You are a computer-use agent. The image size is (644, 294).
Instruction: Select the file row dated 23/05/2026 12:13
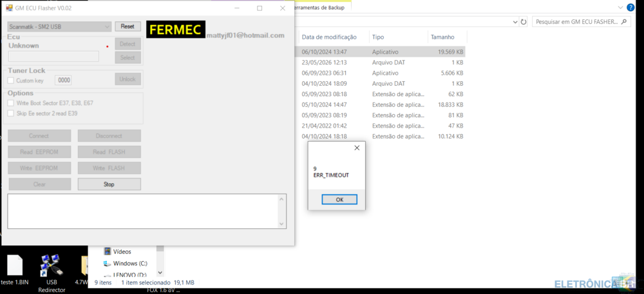click(380, 63)
